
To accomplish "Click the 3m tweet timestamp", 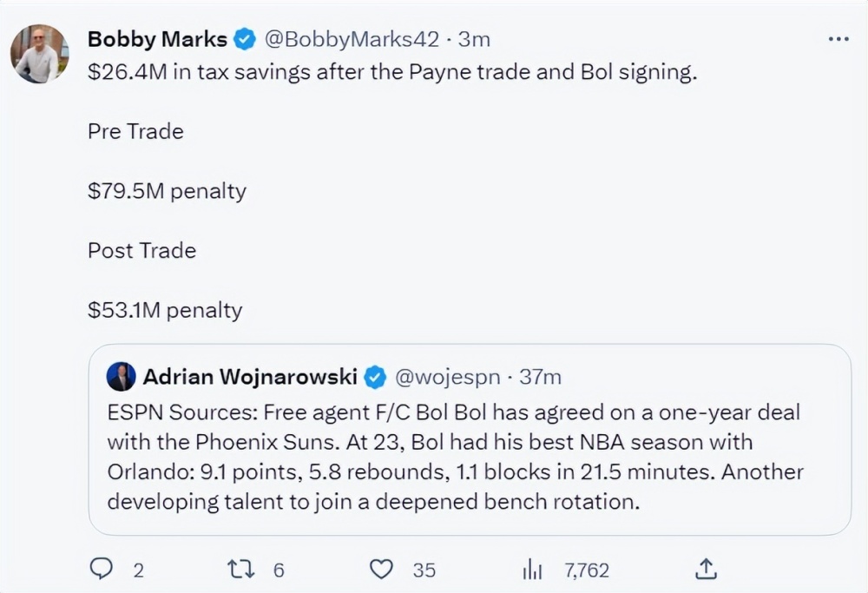I will click(474, 39).
